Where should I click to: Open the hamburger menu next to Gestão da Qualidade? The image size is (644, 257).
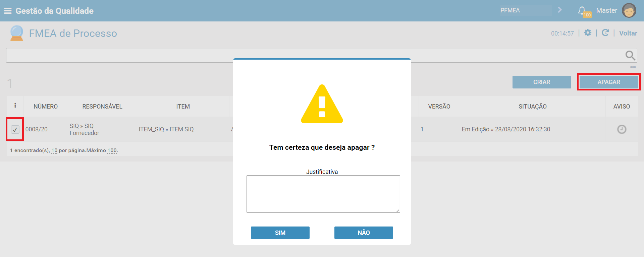tap(8, 11)
